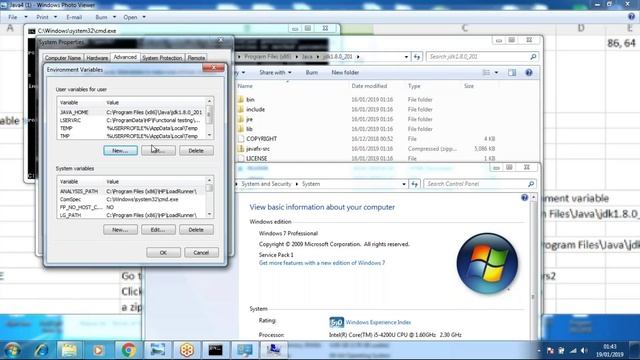Click the Explorer window help icon

click(x=529, y=73)
